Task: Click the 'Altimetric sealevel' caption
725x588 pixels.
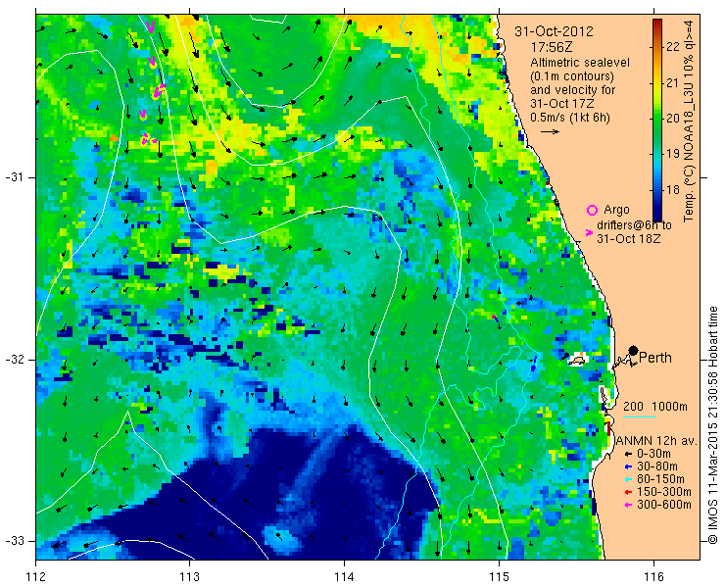Action: click(580, 63)
